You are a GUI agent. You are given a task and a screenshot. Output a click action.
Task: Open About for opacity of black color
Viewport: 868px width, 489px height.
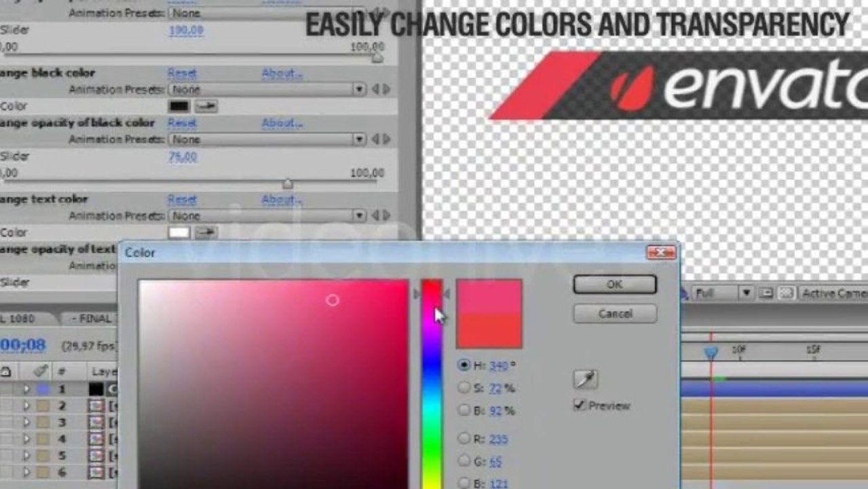pyautogui.click(x=282, y=123)
